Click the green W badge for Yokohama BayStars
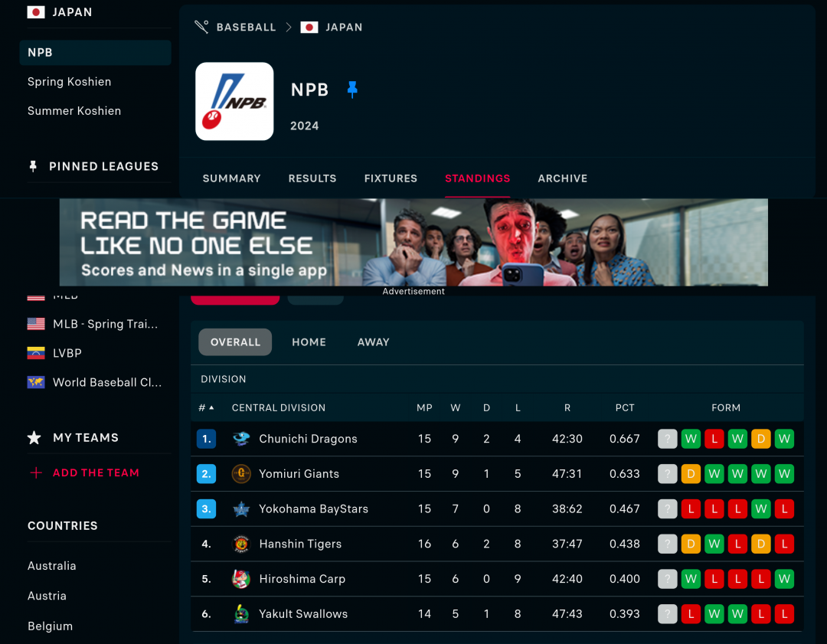The image size is (827, 644). click(x=761, y=509)
